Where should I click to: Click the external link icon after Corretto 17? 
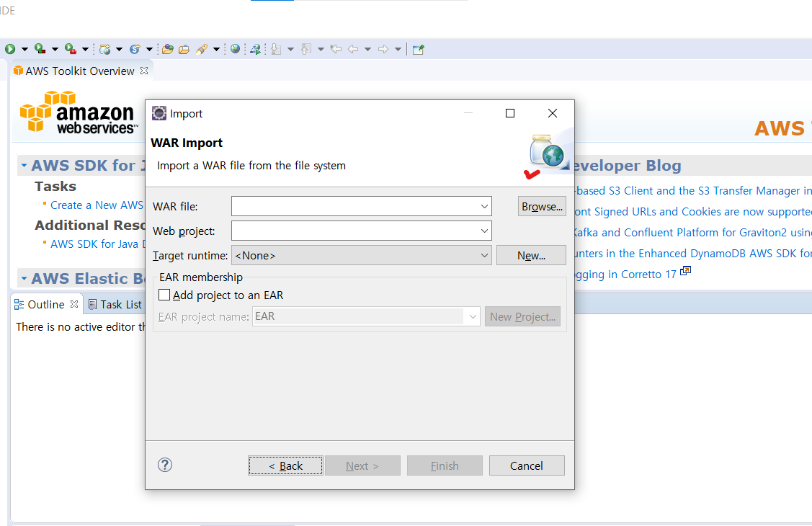click(x=686, y=270)
